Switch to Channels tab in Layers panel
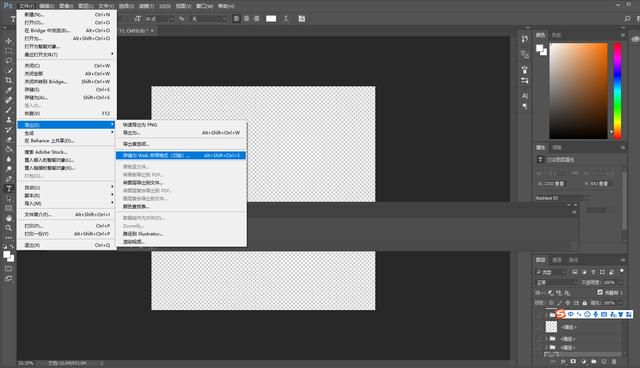The height and width of the screenshot is (368, 640). (x=557, y=260)
